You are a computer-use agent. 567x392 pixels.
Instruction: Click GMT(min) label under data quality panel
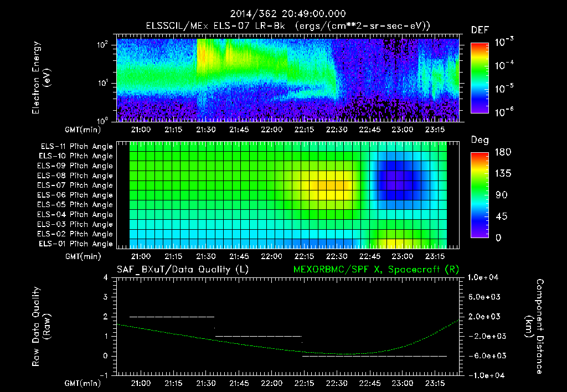(x=83, y=383)
